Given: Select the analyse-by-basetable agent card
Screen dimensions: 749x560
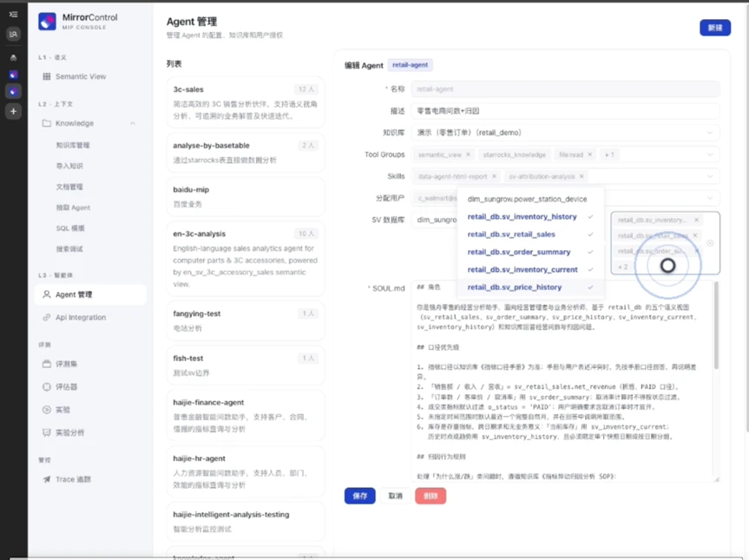Looking at the screenshot, I should [x=246, y=153].
